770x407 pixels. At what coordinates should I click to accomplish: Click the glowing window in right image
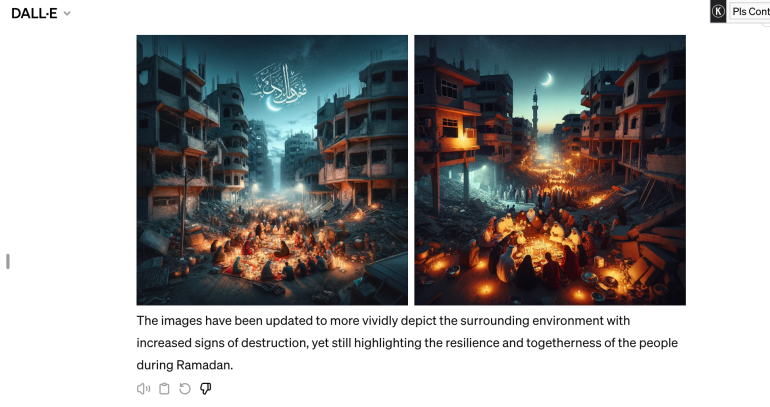pyautogui.click(x=452, y=127)
